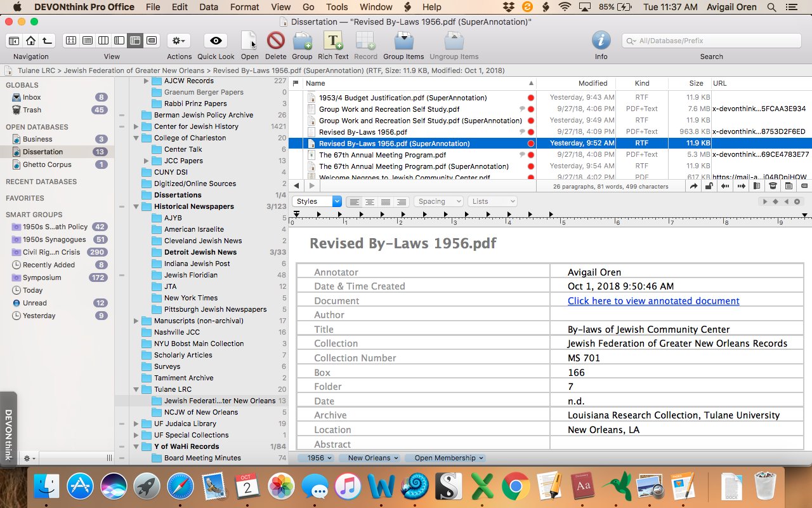Open the Go menu
The height and width of the screenshot is (508, 812).
tap(308, 7)
